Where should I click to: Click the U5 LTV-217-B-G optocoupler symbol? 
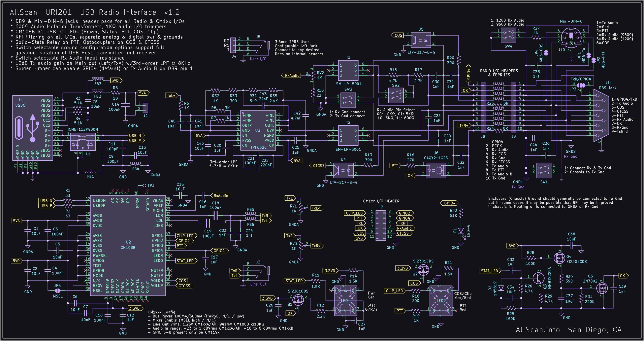click(x=421, y=40)
